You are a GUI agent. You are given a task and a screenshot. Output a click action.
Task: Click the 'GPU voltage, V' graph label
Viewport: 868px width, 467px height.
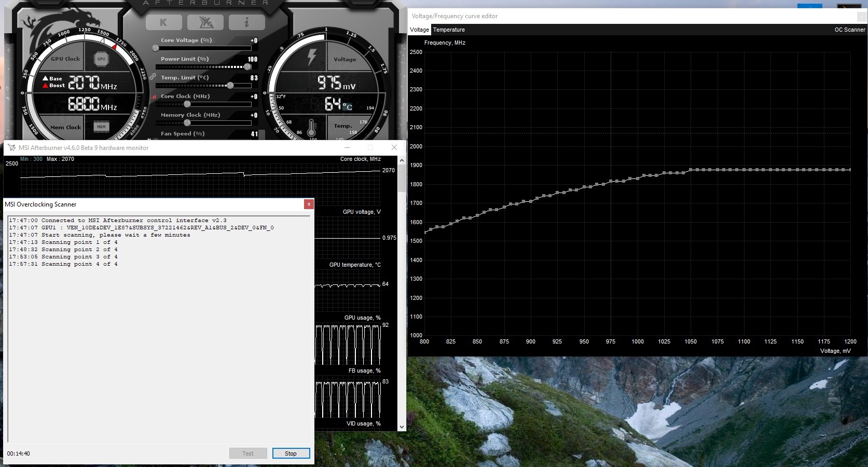tap(362, 212)
